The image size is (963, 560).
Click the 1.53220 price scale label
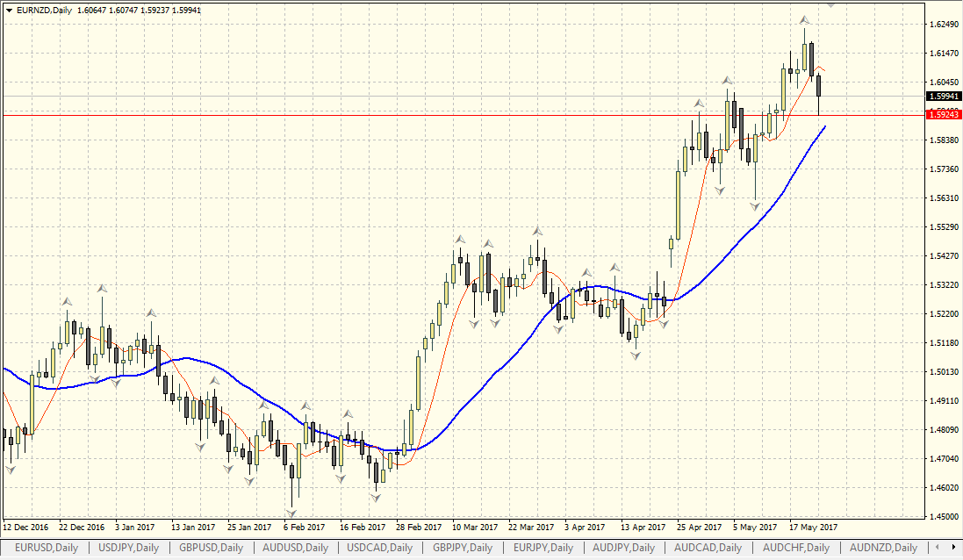(x=944, y=285)
